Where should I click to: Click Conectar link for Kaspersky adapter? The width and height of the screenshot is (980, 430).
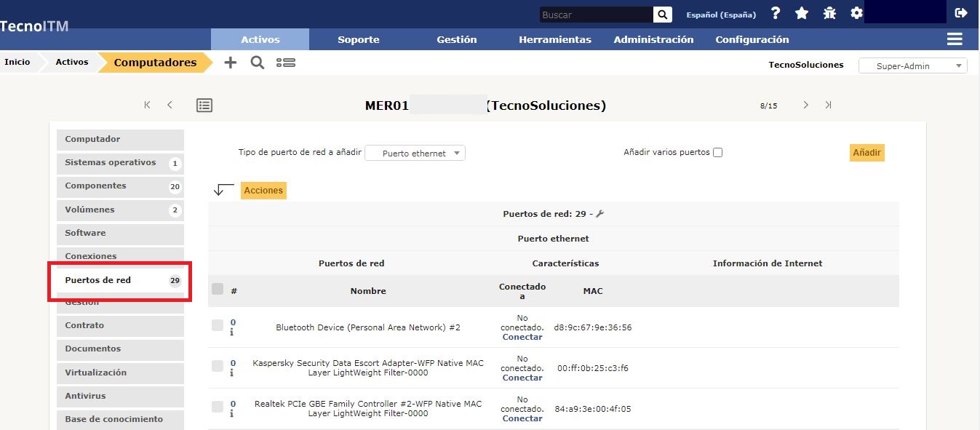click(x=522, y=378)
